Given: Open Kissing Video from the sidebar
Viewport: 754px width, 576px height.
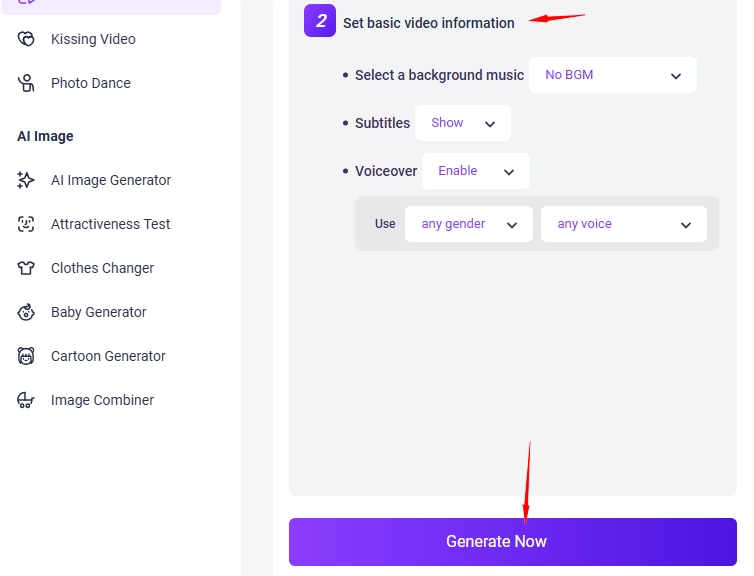Looking at the screenshot, I should point(93,39).
